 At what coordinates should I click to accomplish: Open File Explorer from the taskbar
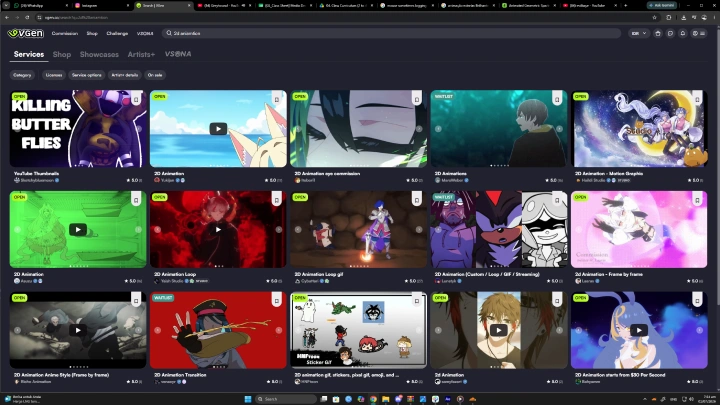click(385, 399)
